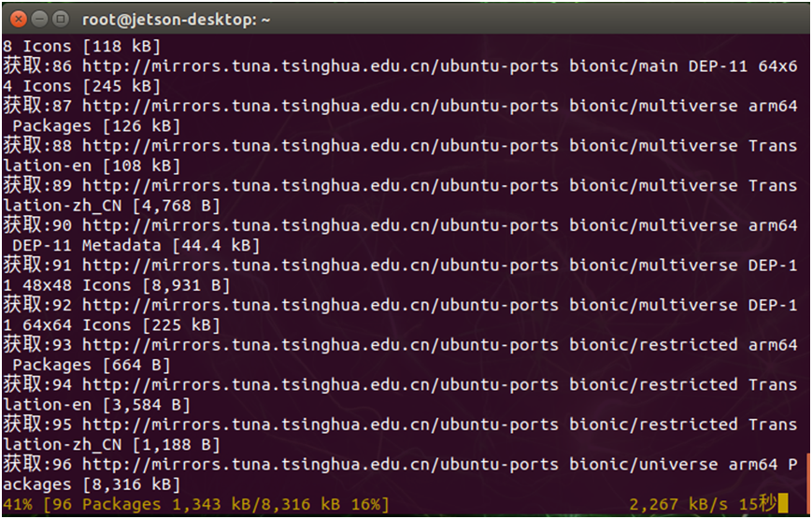Maximize the terminal window

pyautogui.click(x=61, y=20)
